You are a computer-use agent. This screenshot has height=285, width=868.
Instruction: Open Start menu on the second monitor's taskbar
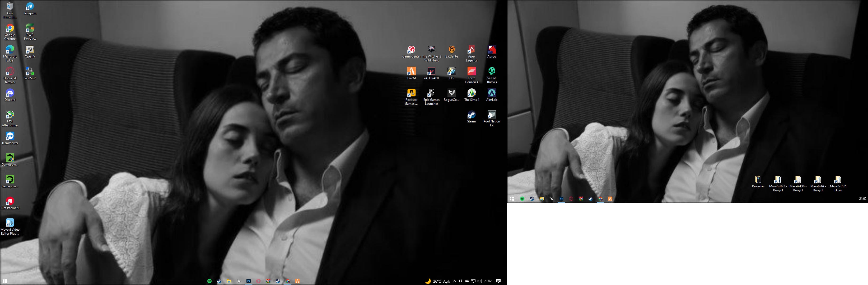pyautogui.click(x=512, y=199)
